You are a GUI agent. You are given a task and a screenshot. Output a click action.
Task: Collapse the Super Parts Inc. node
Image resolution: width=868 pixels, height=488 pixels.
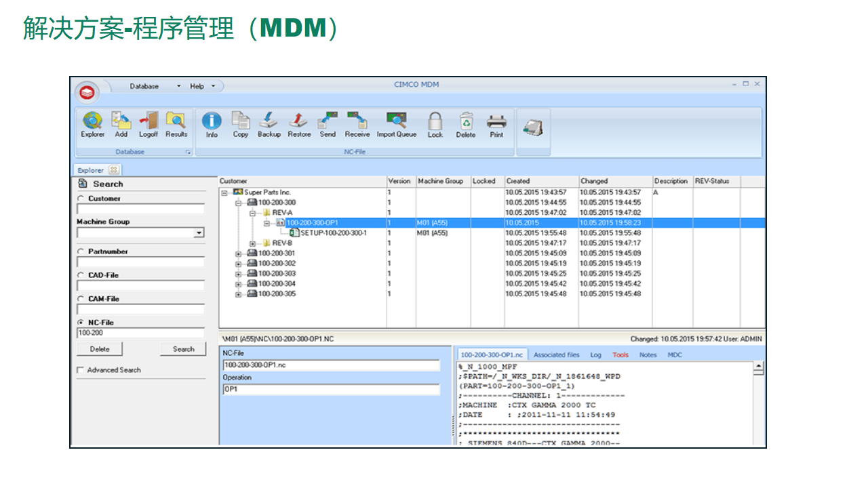224,192
